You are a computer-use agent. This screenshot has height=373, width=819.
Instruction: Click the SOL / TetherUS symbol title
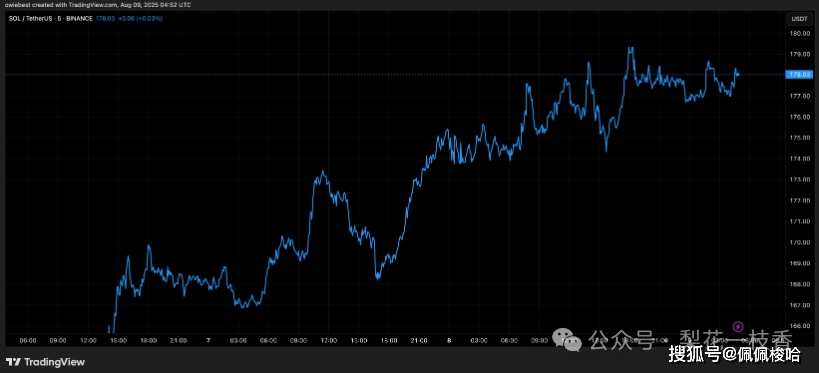51,18
